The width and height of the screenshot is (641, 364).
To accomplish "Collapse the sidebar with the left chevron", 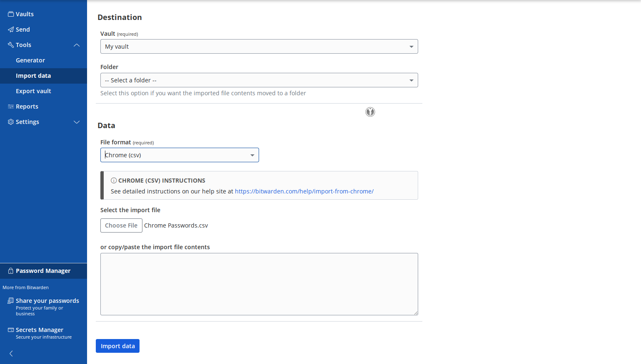I will 11,354.
